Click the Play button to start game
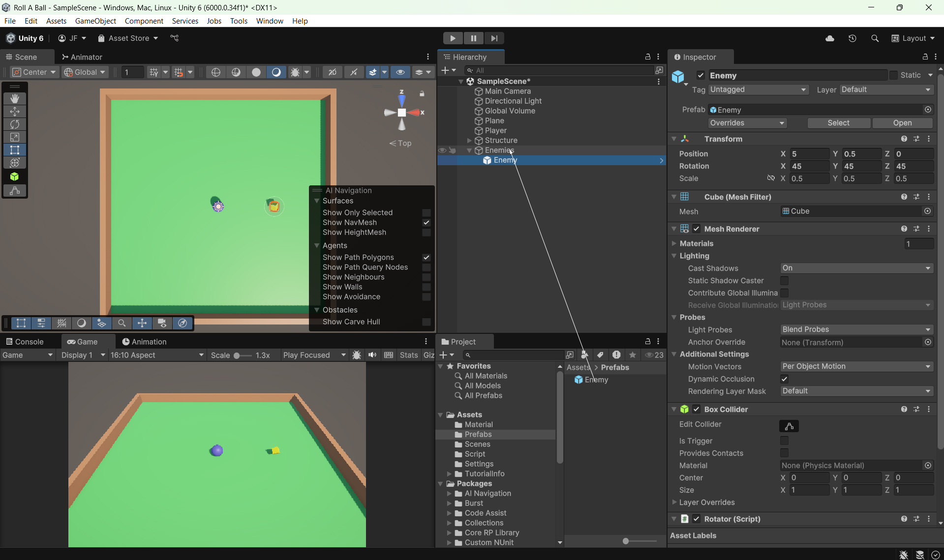944x560 pixels. (452, 38)
